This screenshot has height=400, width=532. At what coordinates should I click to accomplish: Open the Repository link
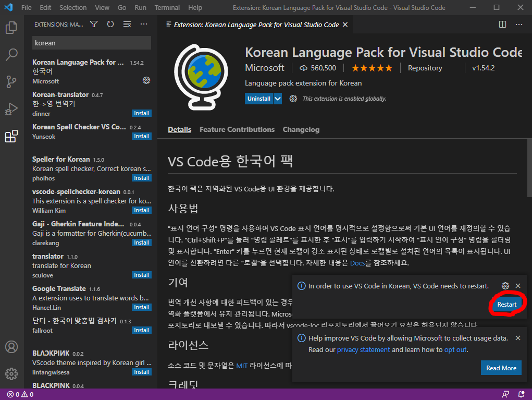pyautogui.click(x=425, y=68)
